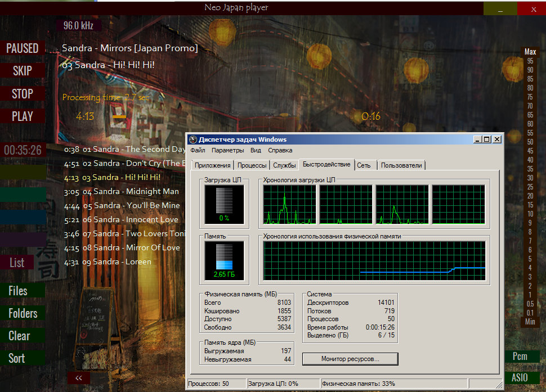Click the Процессов: 50 status bar entry

tap(217, 384)
